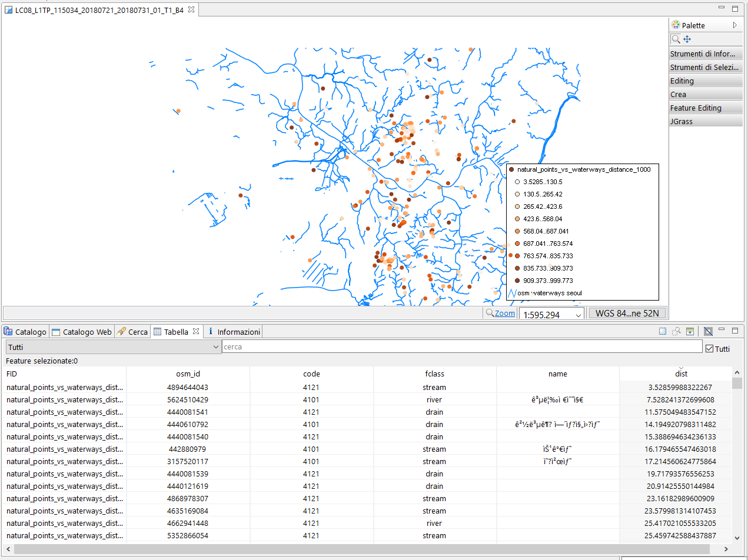Click the color palette icon beside Palette title

point(676,25)
